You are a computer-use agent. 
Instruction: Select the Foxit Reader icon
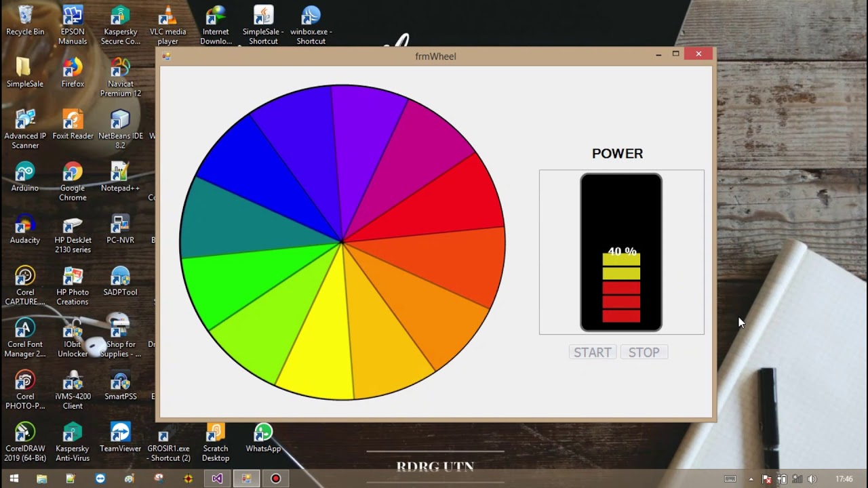point(73,125)
